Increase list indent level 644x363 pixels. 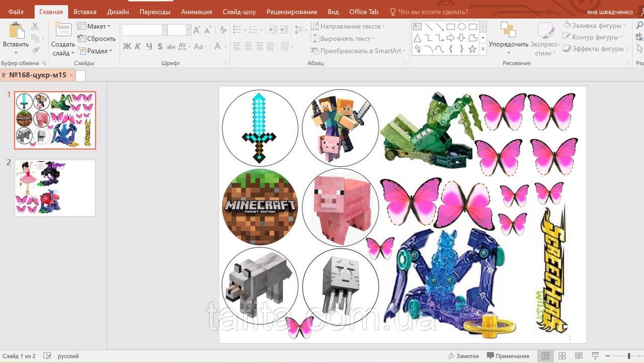click(284, 30)
